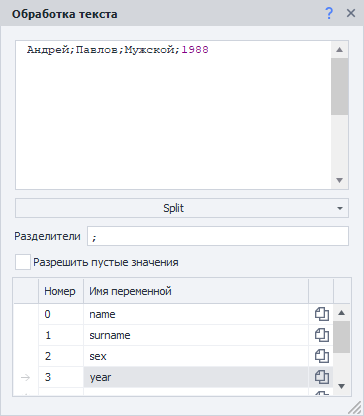Enable Разрешить пустые значения checkbox
364x416 pixels.
[23, 262]
